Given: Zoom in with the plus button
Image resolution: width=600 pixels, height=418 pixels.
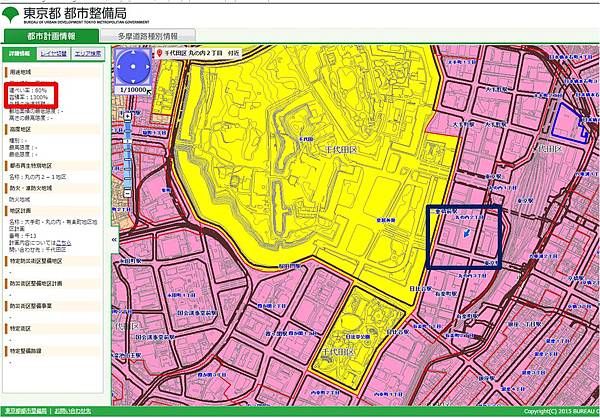Looking at the screenshot, I should (x=128, y=116).
